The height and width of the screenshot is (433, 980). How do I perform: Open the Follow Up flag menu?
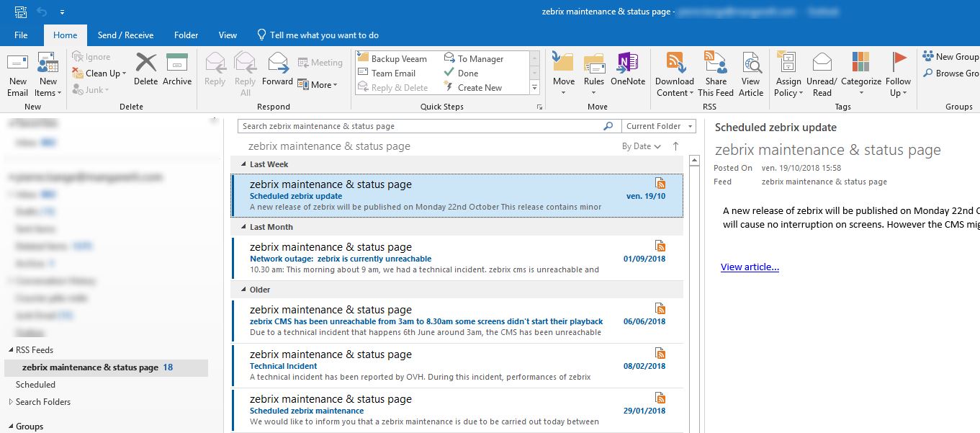899,73
